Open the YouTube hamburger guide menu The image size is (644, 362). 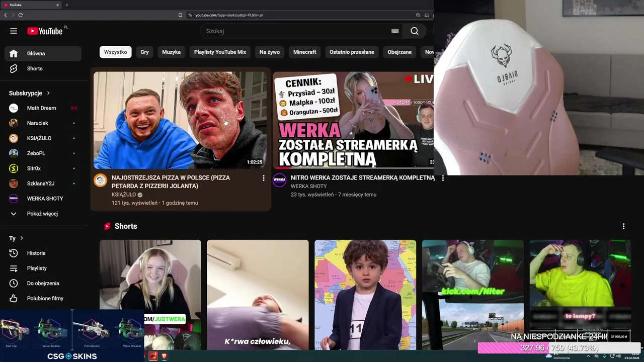pos(14,31)
